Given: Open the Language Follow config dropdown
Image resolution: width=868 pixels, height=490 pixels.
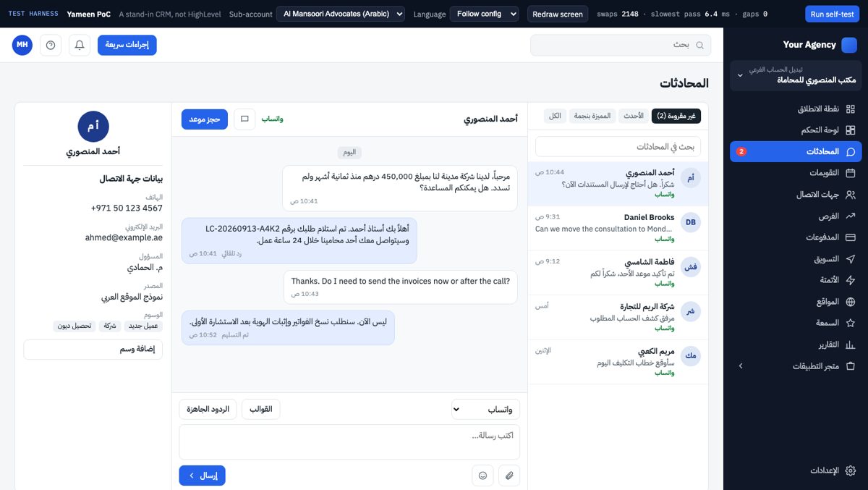Looking at the screenshot, I should 485,14.
